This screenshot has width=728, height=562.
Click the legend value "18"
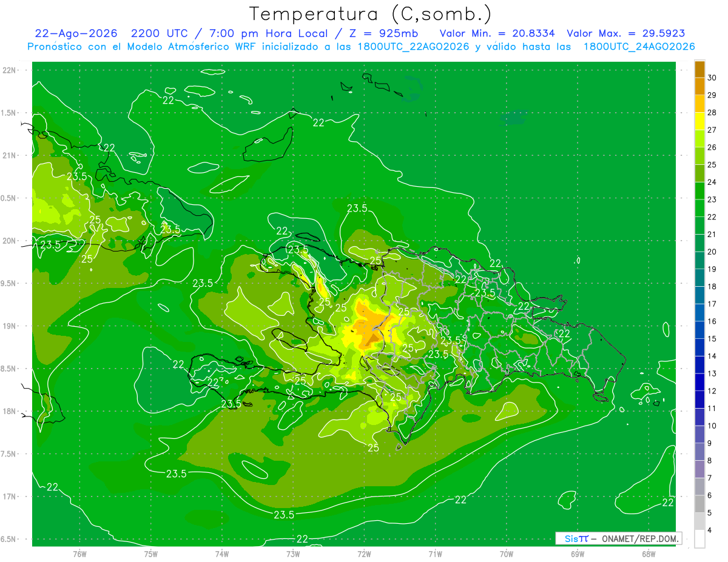[712, 286]
